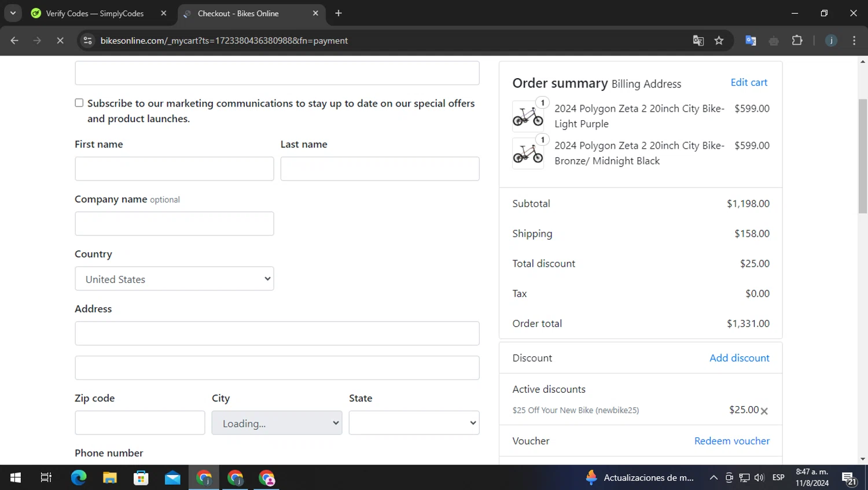
Task: Open the Country dropdown showing United States
Action: [174, 279]
